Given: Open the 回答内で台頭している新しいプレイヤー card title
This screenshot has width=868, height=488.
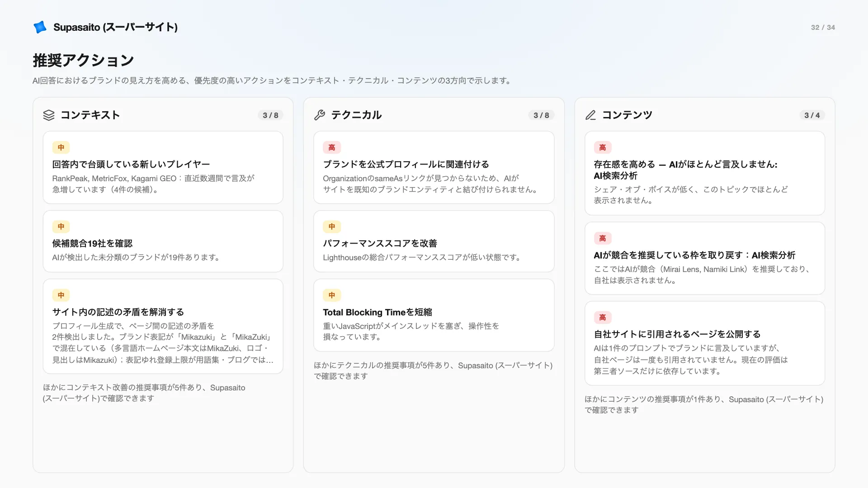Looking at the screenshot, I should 131,164.
